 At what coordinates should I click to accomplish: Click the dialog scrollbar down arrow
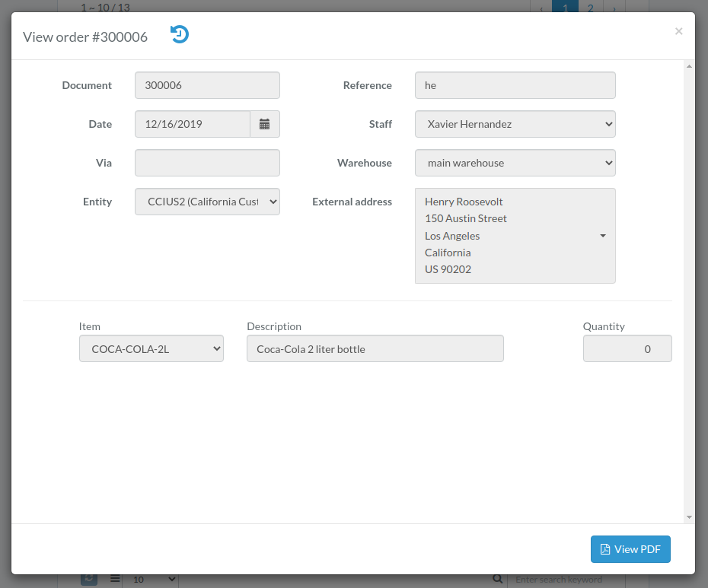689,517
